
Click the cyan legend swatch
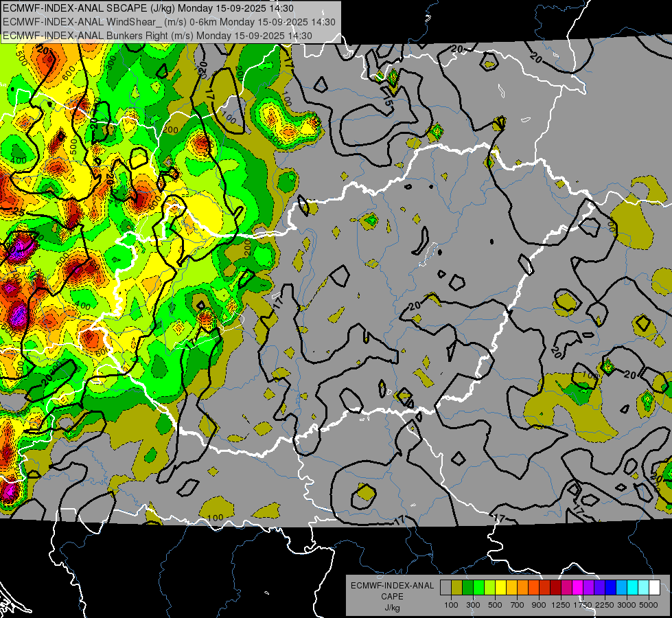pos(632,588)
